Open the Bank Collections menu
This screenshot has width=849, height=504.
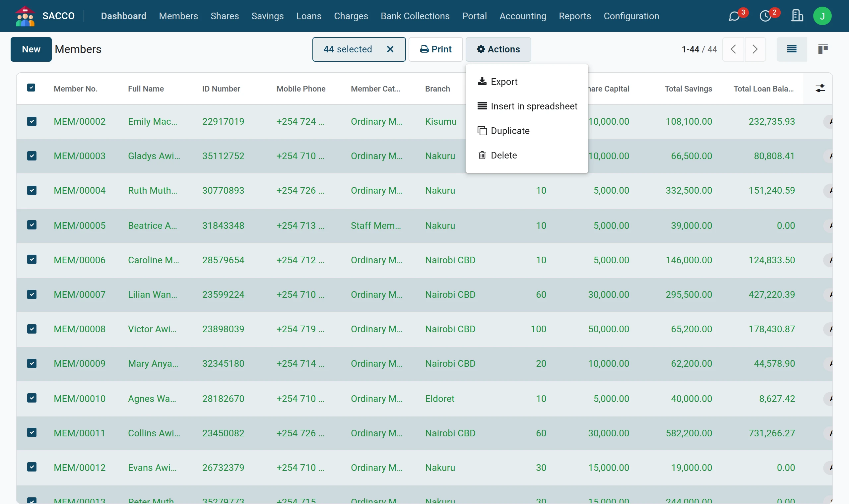coord(415,16)
